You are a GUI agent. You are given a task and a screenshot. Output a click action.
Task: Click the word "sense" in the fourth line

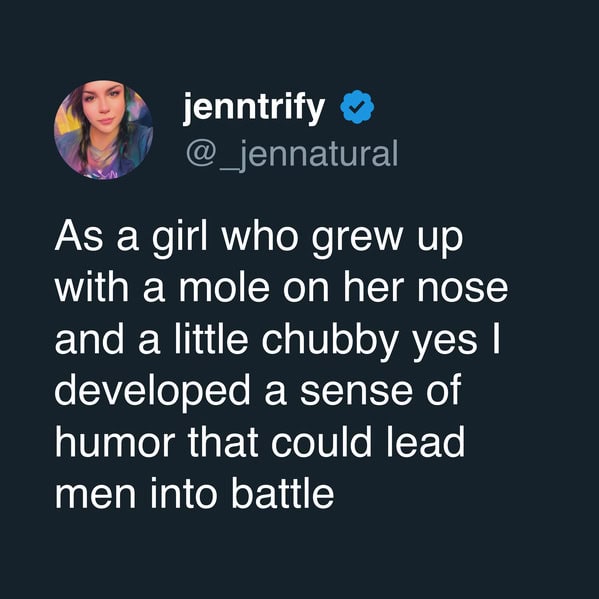(x=356, y=393)
